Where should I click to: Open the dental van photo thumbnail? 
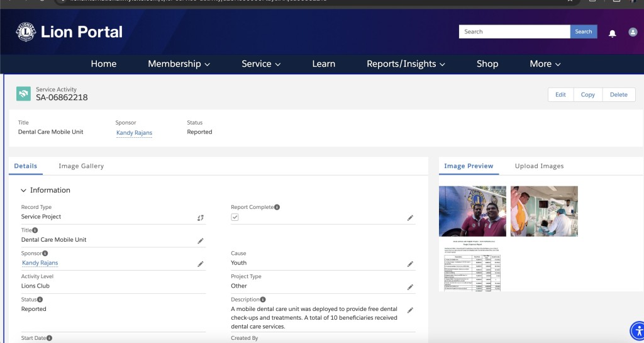click(x=473, y=211)
